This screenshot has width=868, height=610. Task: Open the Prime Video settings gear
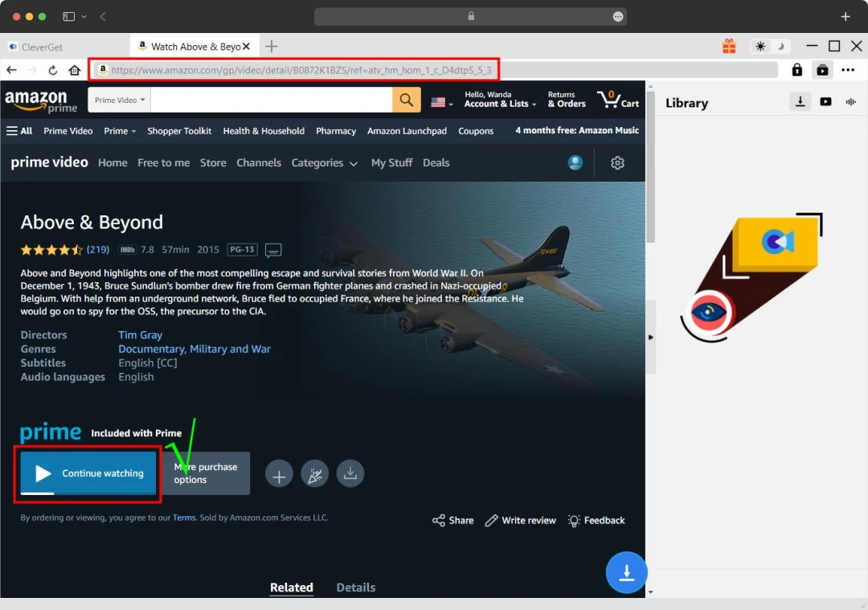[x=617, y=162]
